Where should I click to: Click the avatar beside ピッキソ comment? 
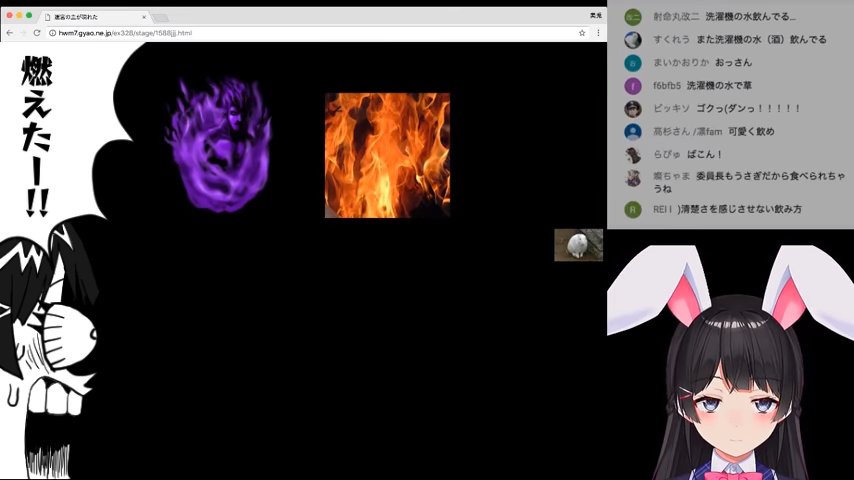[x=632, y=108]
